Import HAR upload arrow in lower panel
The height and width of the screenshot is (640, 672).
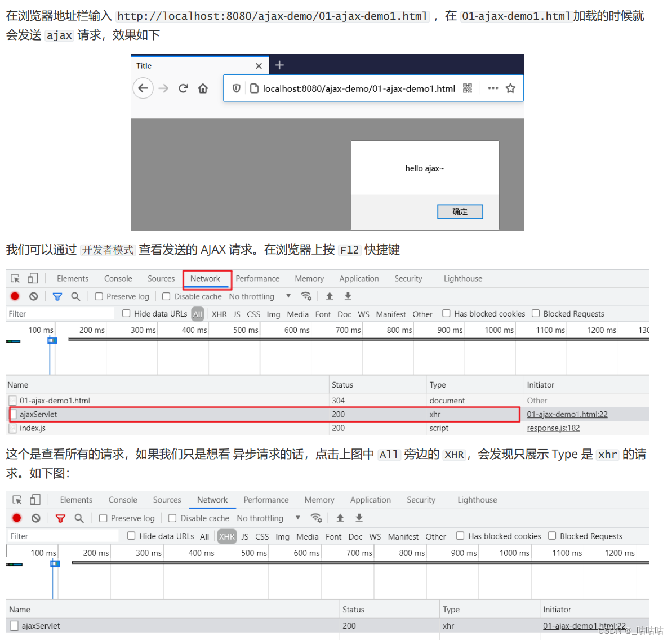(x=340, y=518)
